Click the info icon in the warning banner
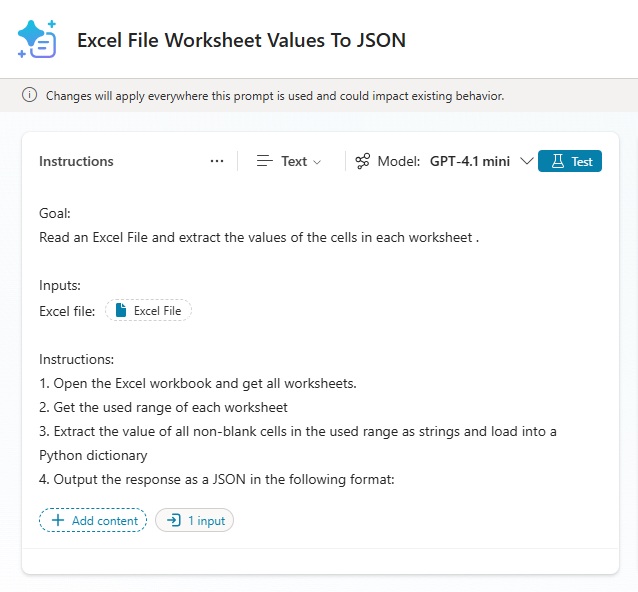The image size is (638, 592). pos(29,96)
